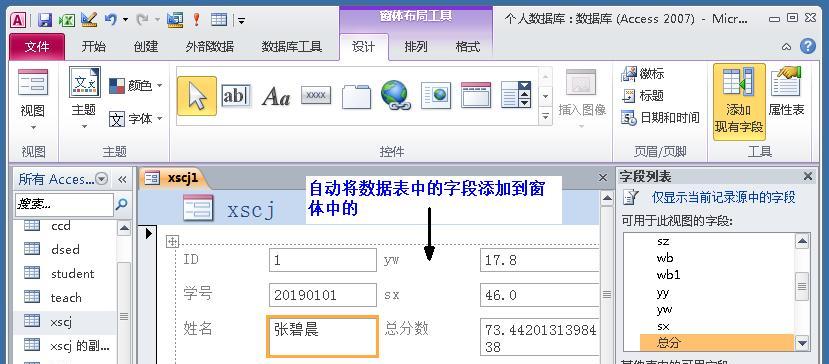The width and height of the screenshot is (829, 364).
Task: Pick the Label (Aa) control
Action: point(276,96)
